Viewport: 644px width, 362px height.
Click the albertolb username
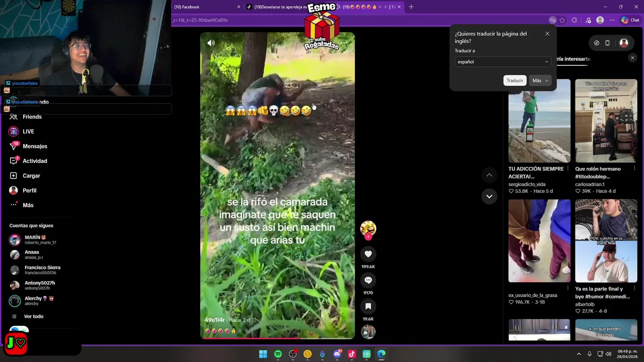585,304
